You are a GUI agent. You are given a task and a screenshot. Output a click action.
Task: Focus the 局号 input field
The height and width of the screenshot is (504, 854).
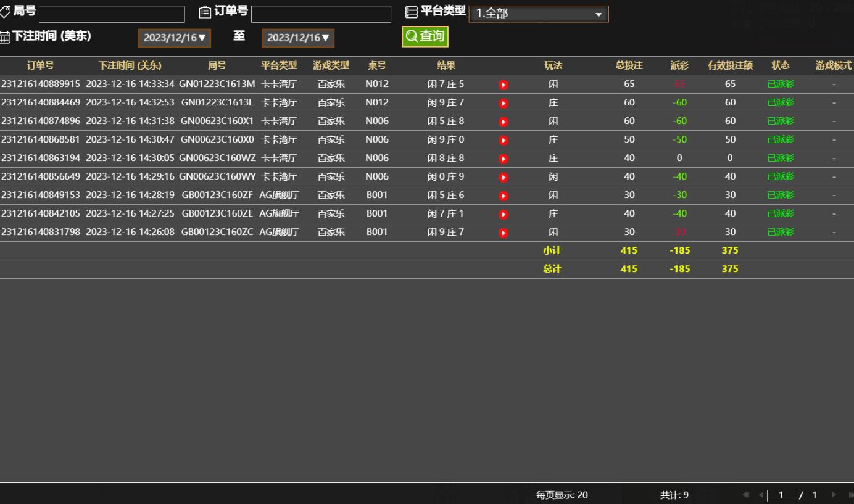click(x=112, y=14)
